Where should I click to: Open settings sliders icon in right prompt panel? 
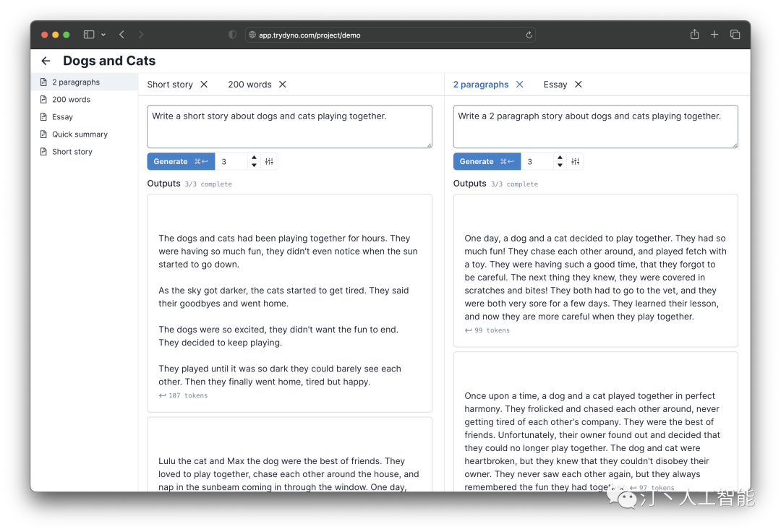coord(576,162)
